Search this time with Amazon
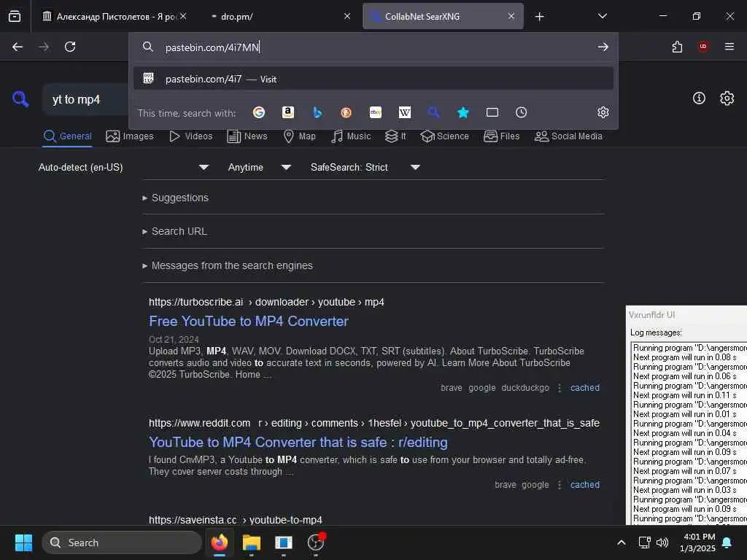The height and width of the screenshot is (560, 747). 287,112
